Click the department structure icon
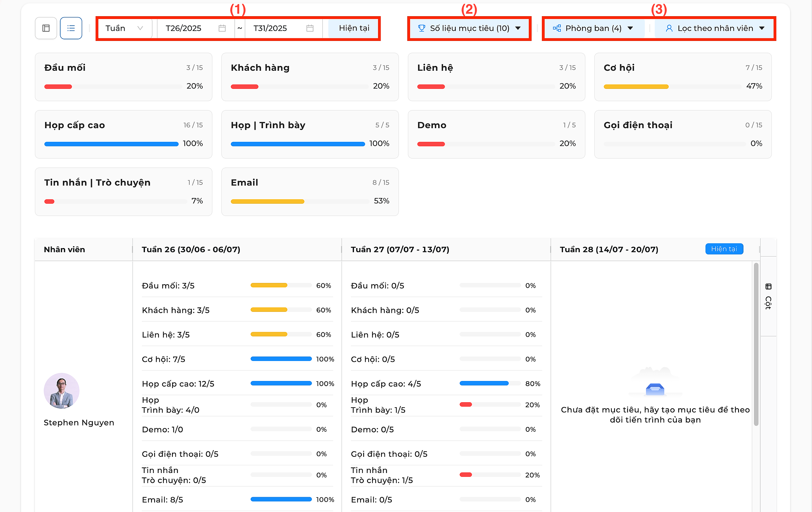 [557, 28]
